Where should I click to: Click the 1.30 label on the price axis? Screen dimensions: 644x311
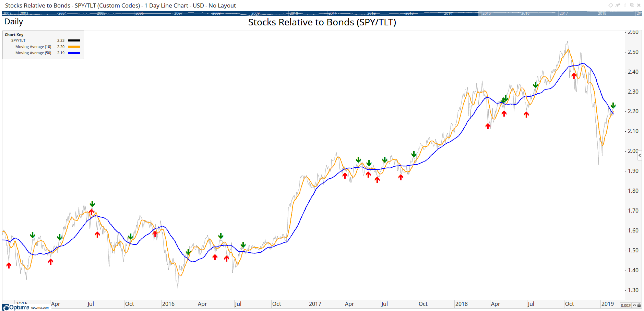633,290
